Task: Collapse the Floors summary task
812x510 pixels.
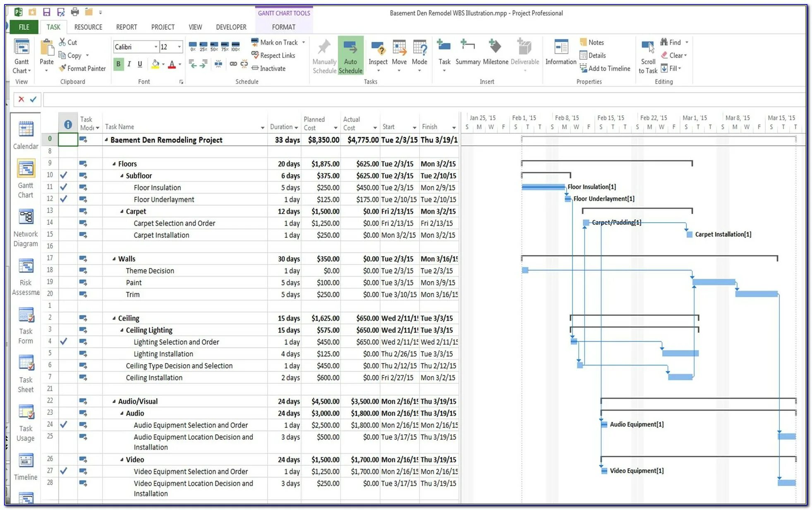Action: point(114,164)
